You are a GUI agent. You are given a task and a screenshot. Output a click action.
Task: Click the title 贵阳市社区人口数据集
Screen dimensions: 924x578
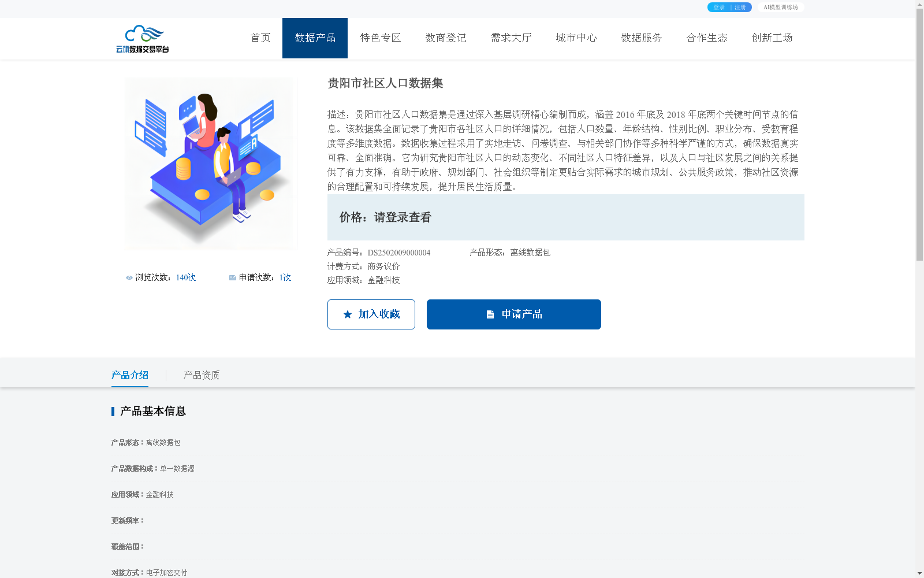[x=385, y=83]
